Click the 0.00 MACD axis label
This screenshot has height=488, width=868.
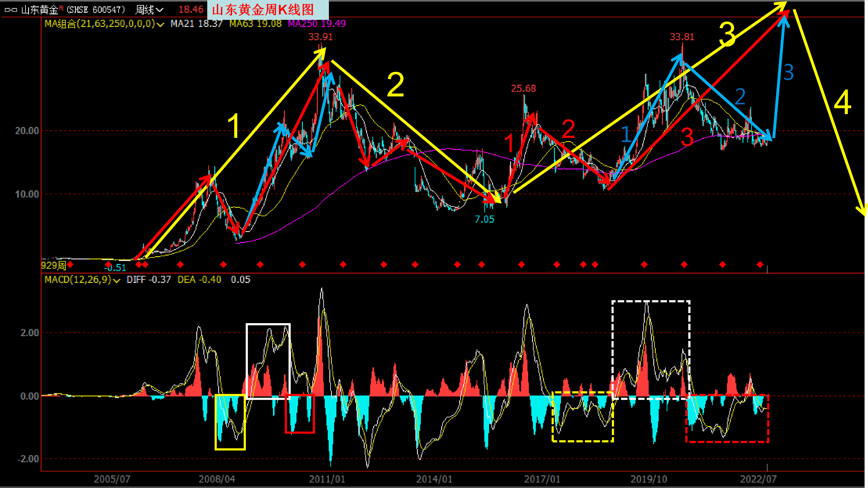[x=30, y=396]
